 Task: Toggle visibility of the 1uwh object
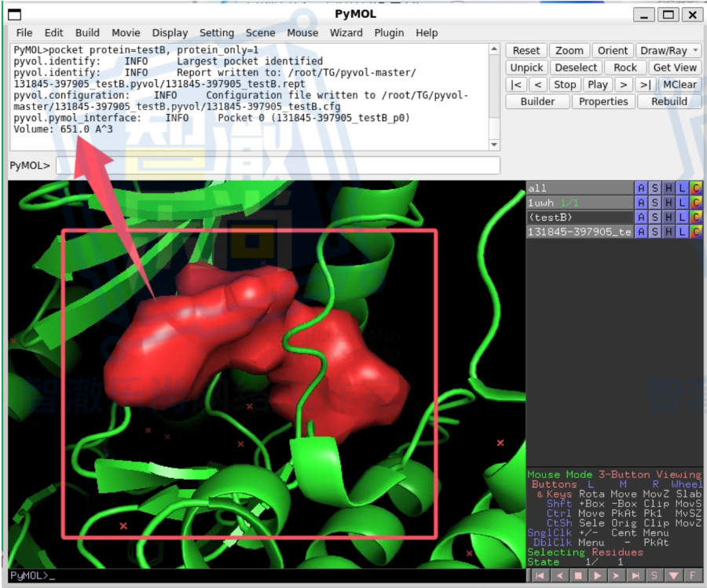click(580, 203)
